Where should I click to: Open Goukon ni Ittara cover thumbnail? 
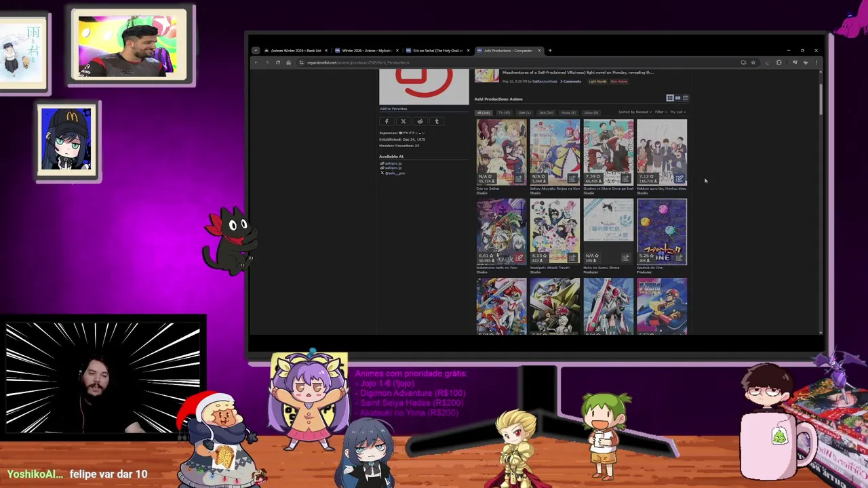(x=608, y=152)
